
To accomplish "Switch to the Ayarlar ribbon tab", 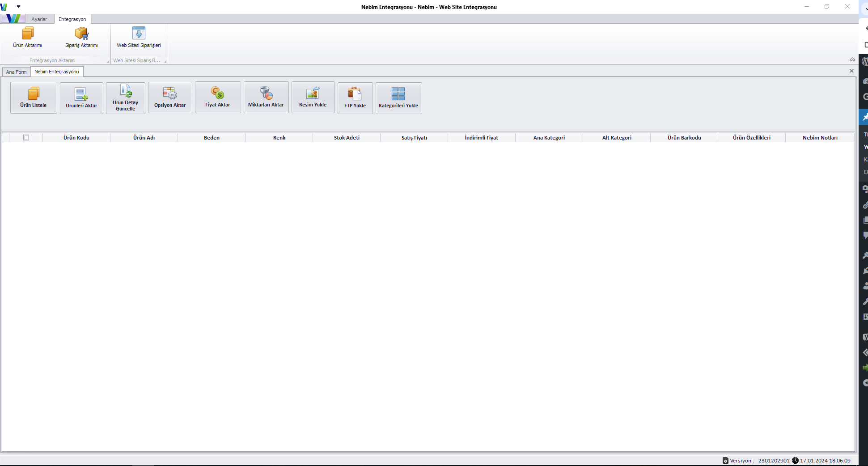I will tap(39, 19).
